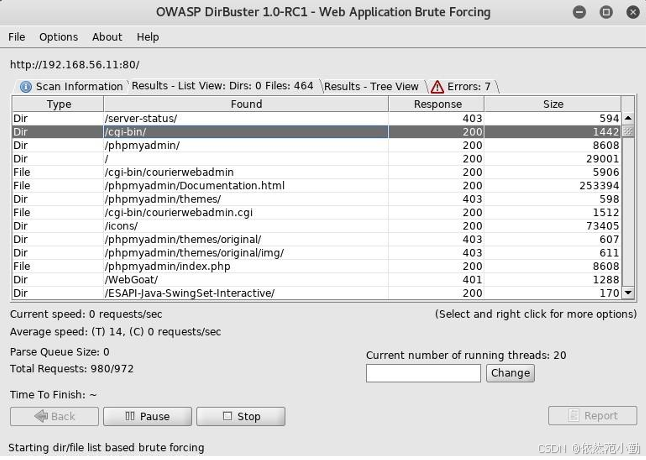The image size is (646, 460).
Task: Click the Back button
Action: 54,416
